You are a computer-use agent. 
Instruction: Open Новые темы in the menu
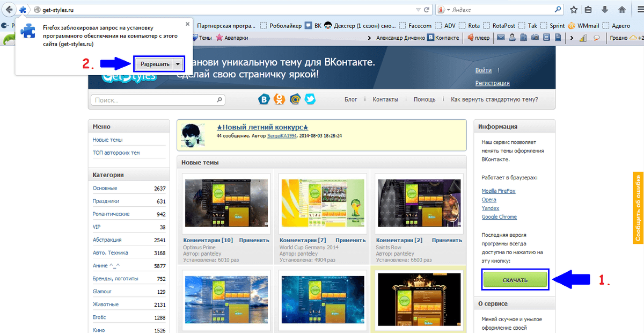tap(107, 140)
